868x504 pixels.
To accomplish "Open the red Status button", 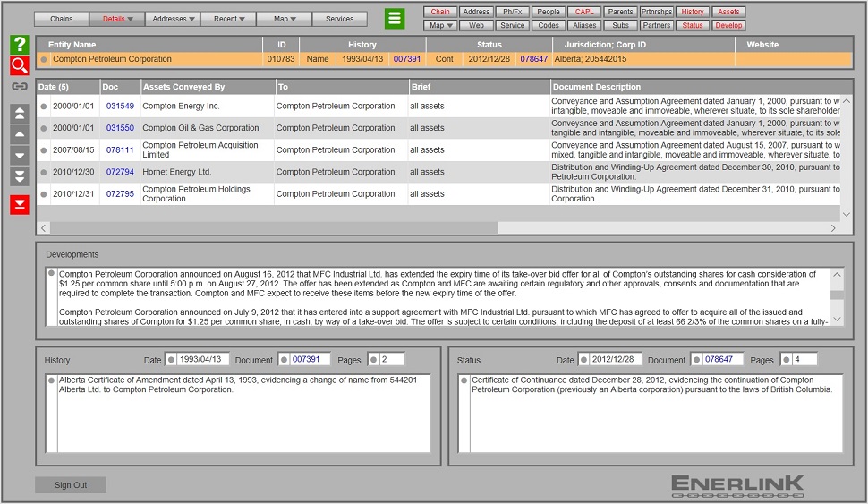I will [x=693, y=25].
